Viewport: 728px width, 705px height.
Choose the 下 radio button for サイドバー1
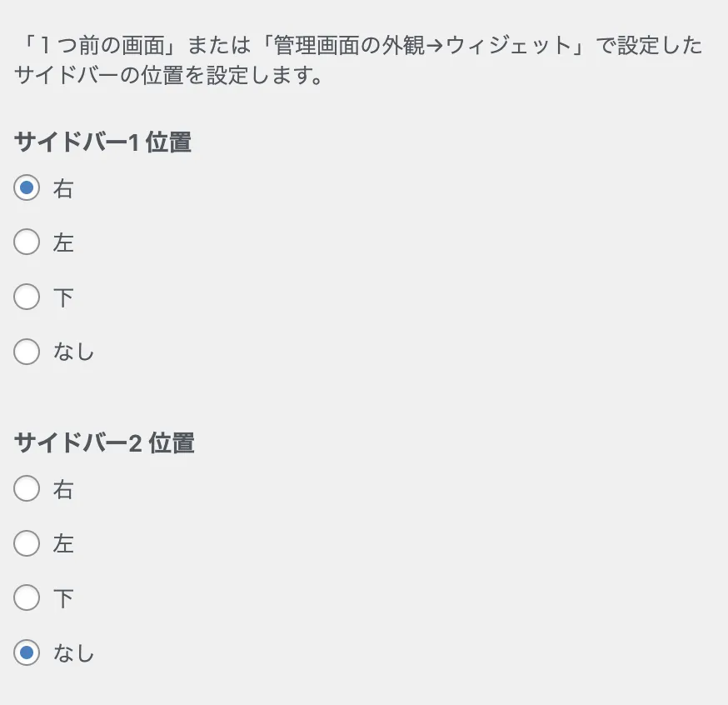pyautogui.click(x=27, y=297)
